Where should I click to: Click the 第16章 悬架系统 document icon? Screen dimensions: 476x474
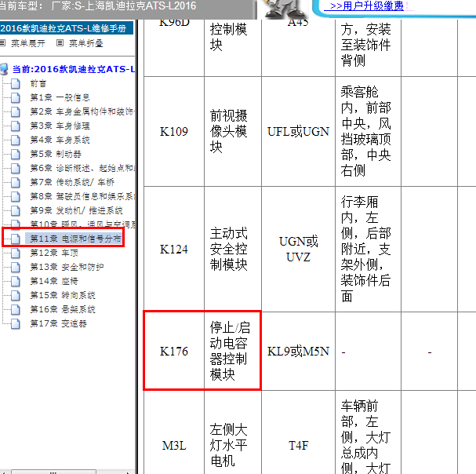click(x=16, y=310)
